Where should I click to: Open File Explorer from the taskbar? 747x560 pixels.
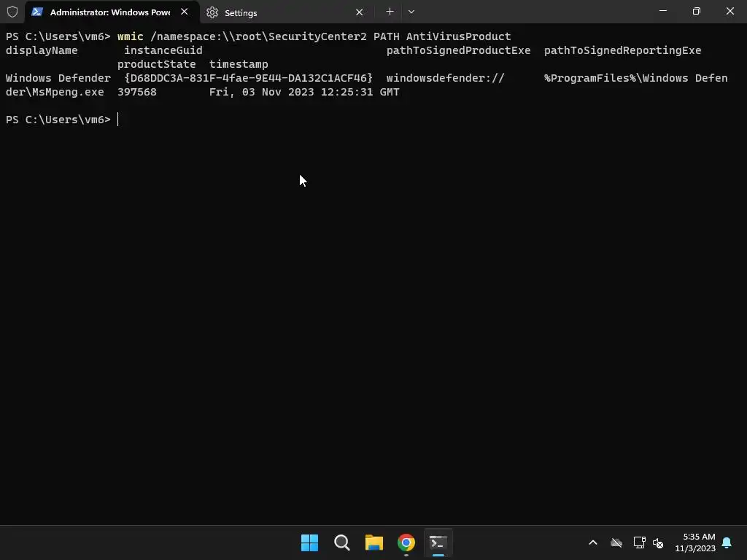coord(374,542)
